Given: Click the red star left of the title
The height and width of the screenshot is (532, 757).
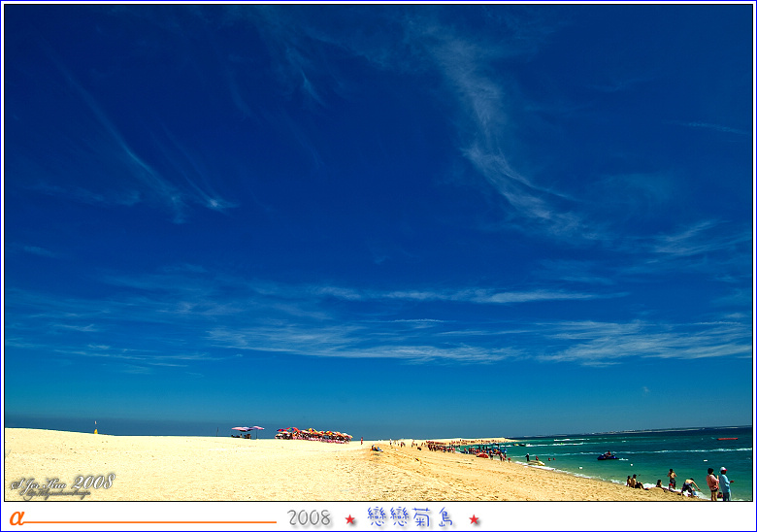Looking at the screenshot, I should coord(350,519).
